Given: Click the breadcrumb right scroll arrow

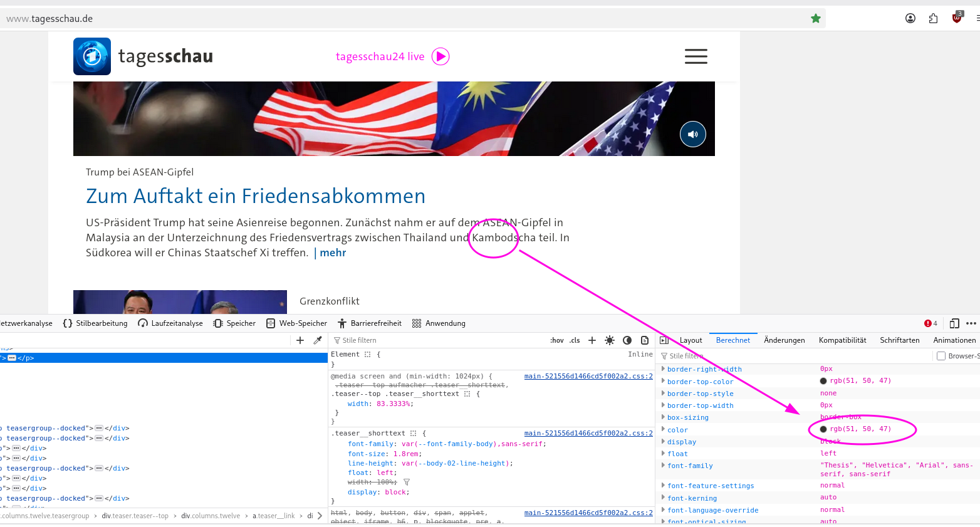Looking at the screenshot, I should [320, 516].
